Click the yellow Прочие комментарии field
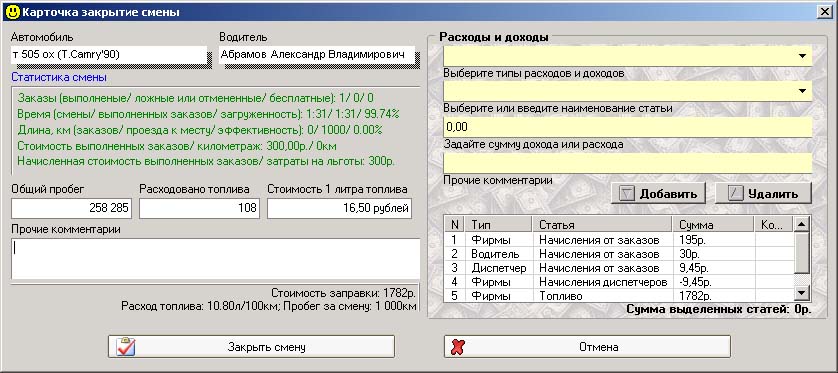Screen dimensions: 838x373 [627, 163]
